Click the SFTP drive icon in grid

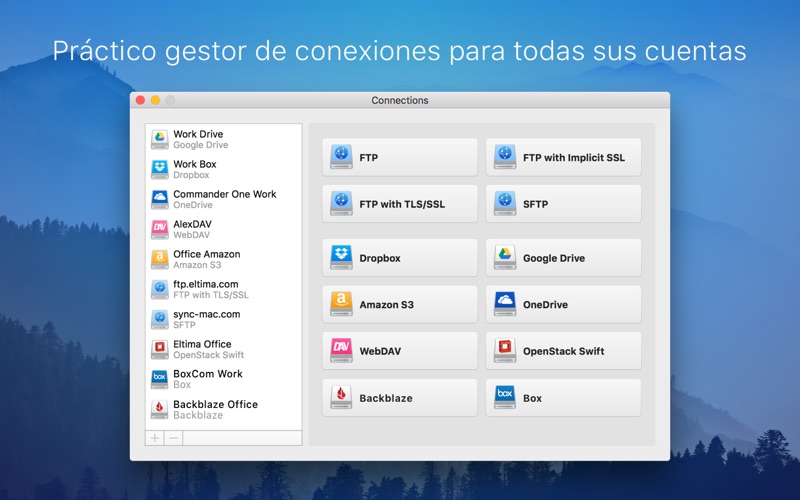(505, 204)
